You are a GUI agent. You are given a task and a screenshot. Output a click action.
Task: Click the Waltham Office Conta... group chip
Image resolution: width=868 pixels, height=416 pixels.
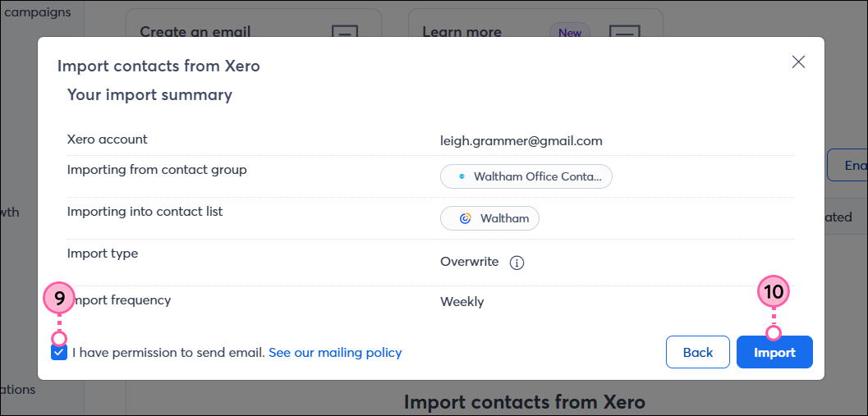pos(526,177)
